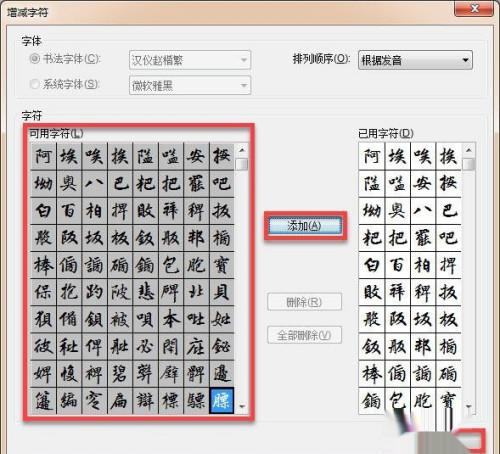Click up arrow of 已用字符 scrollbar
Screen dimensions: 500x454
[x=469, y=151]
